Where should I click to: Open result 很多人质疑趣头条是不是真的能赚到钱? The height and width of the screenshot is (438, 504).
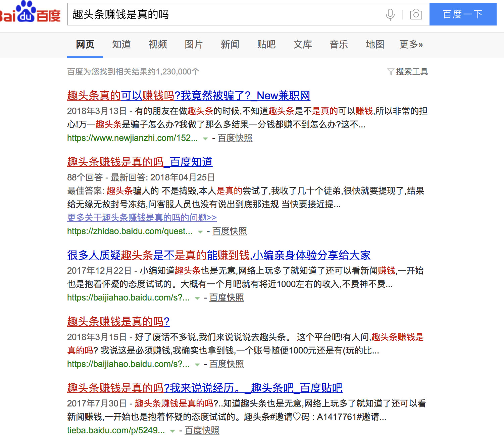click(219, 255)
